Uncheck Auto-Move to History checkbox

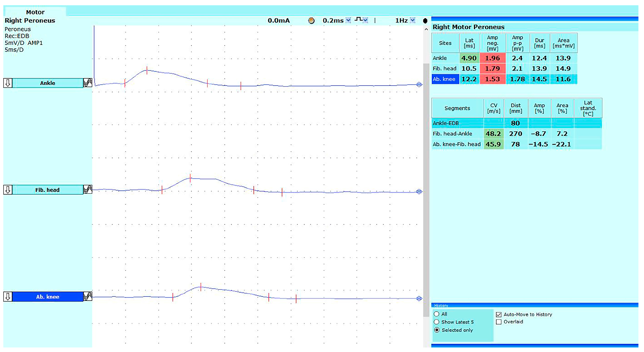[499, 315]
